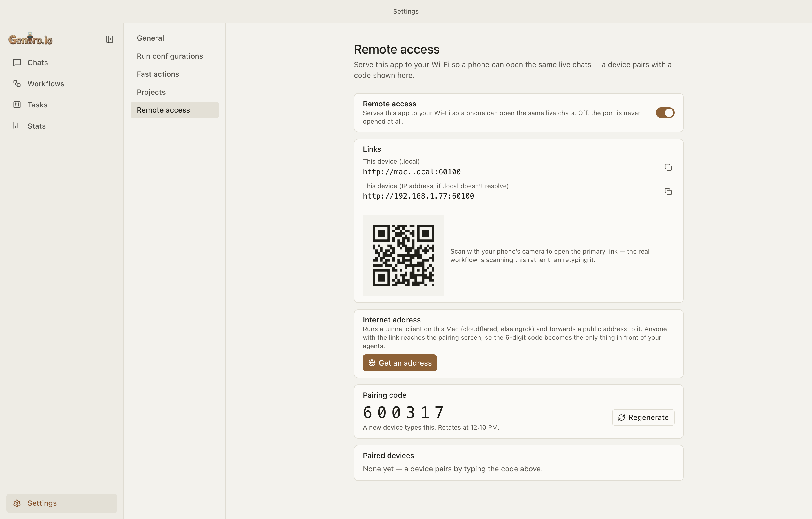Click the QR code image

[x=403, y=256]
